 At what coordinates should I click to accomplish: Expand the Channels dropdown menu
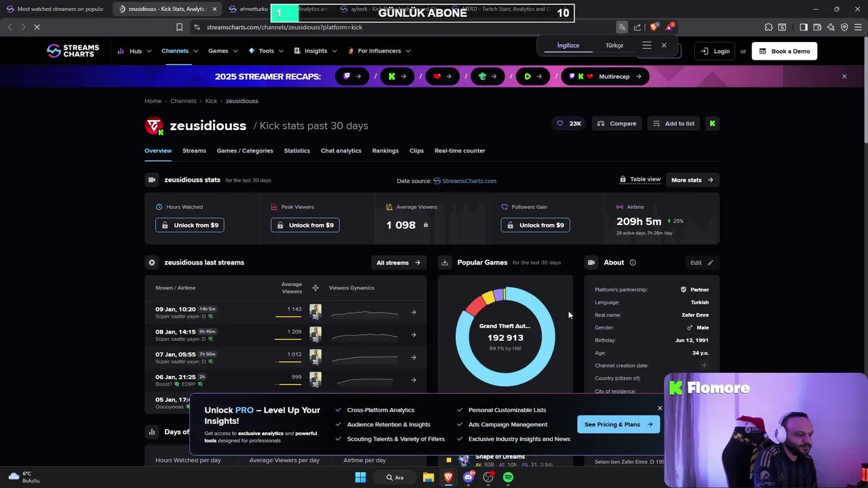(x=180, y=51)
